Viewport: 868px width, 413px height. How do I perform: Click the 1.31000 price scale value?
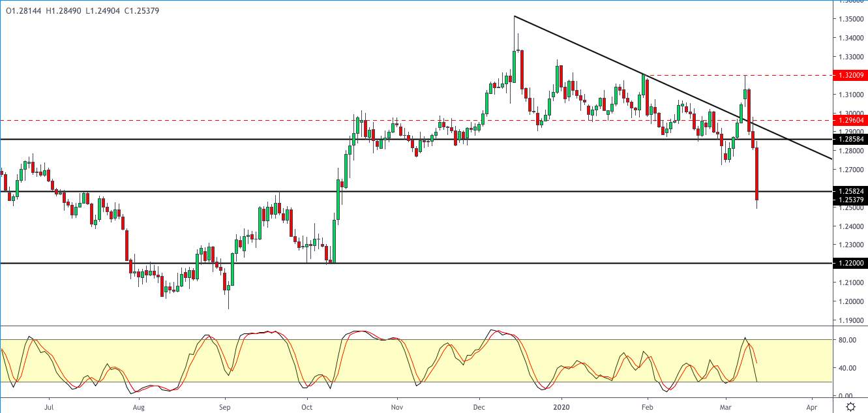tap(852, 95)
